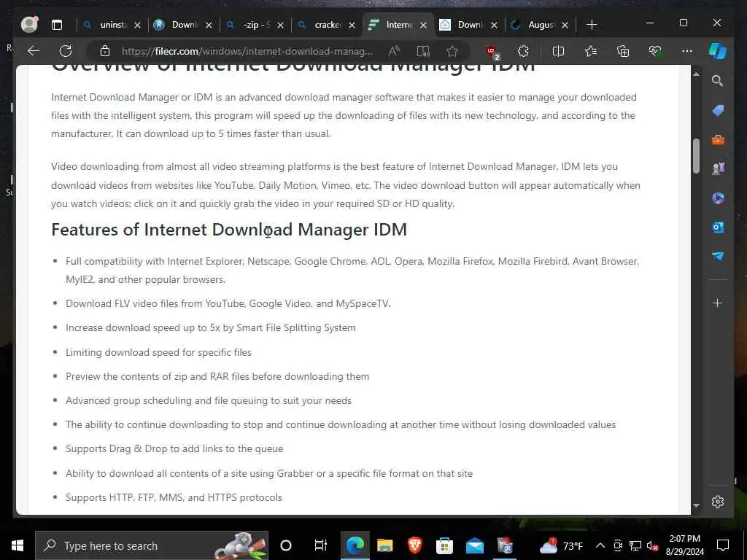This screenshot has height=560, width=747.
Task: Open Cortana circle on taskbar
Action: tap(286, 545)
